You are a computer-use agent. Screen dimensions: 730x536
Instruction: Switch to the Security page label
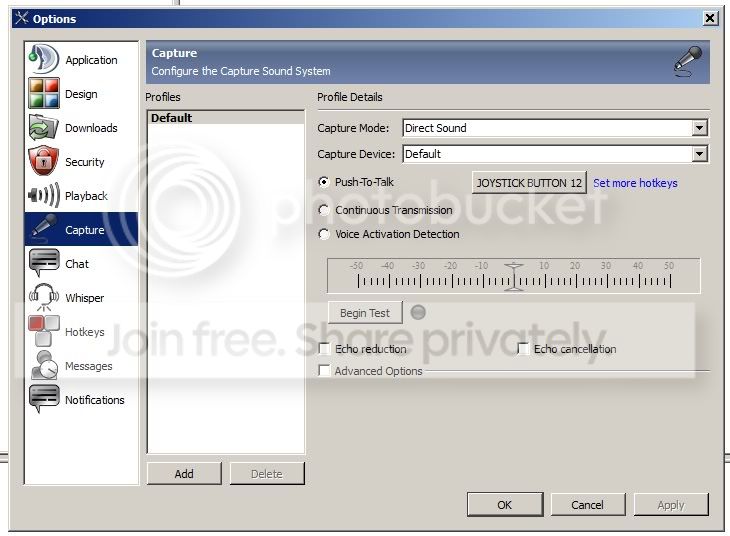pyautogui.click(x=85, y=162)
